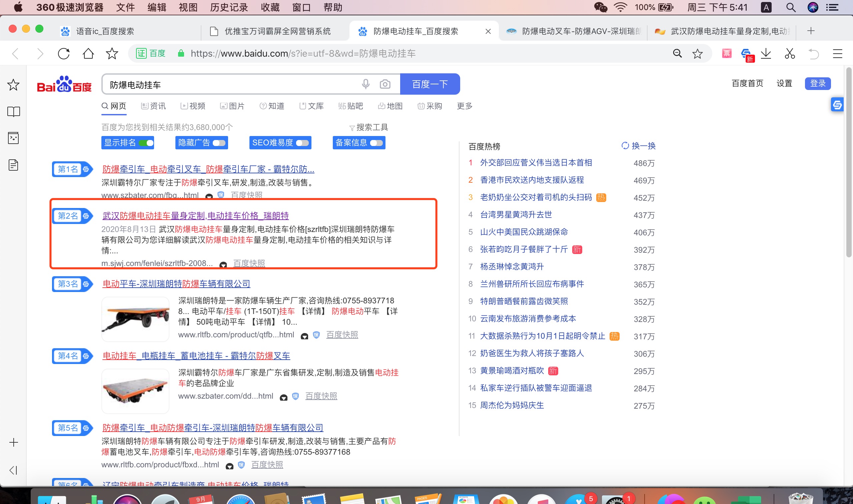Viewport: 853px width, 504px height.
Task: Go to the browser home page icon
Action: tap(88, 53)
